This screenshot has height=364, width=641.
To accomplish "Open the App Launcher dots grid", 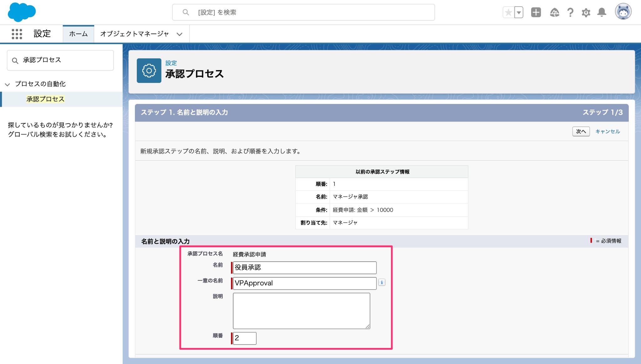I will (x=17, y=34).
